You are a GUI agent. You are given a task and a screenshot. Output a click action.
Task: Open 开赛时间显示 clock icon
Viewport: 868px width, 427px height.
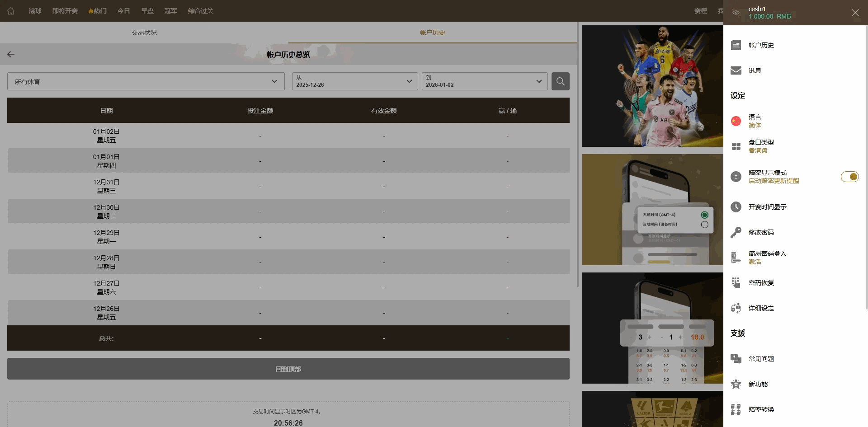click(x=736, y=207)
